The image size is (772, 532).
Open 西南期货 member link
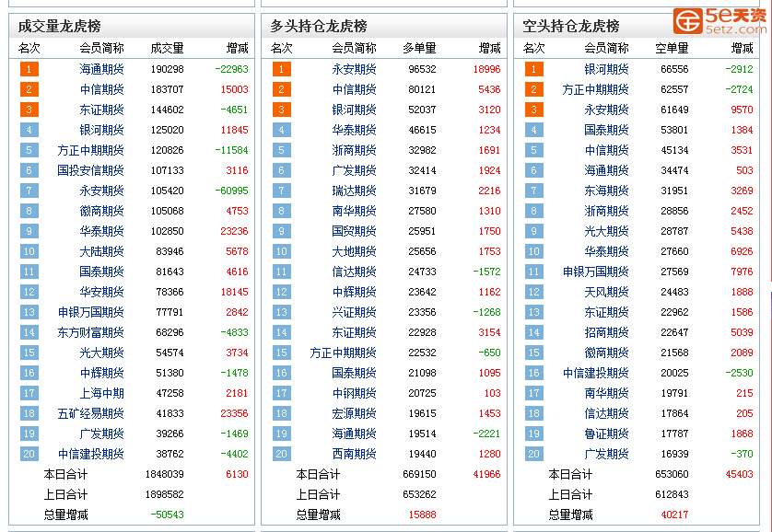pyautogui.click(x=354, y=454)
